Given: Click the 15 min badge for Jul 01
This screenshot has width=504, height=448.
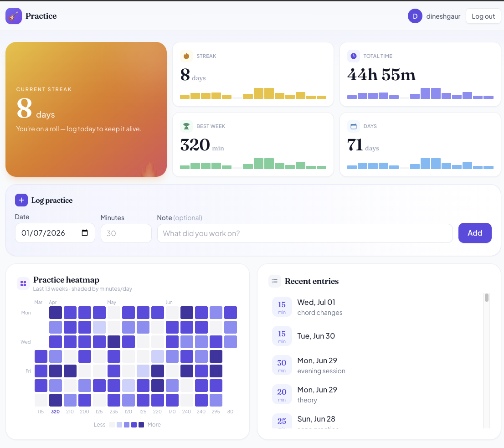Looking at the screenshot, I should [x=282, y=307].
